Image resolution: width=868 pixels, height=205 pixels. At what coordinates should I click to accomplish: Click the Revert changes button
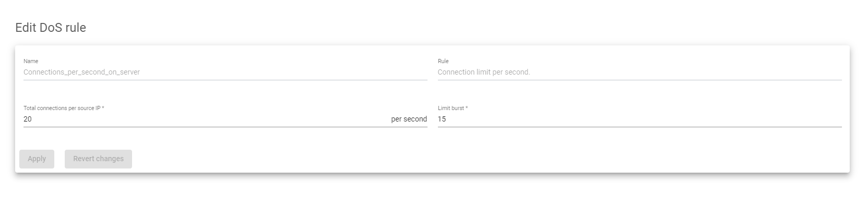tap(98, 159)
